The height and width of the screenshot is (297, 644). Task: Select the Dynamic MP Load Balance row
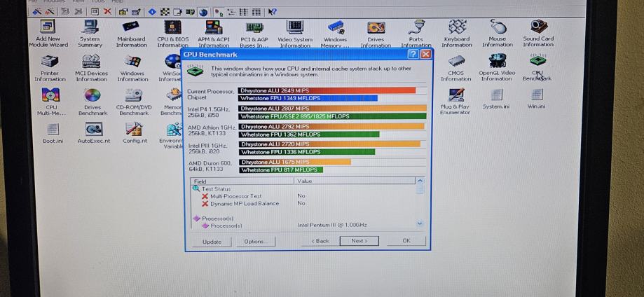303,203
